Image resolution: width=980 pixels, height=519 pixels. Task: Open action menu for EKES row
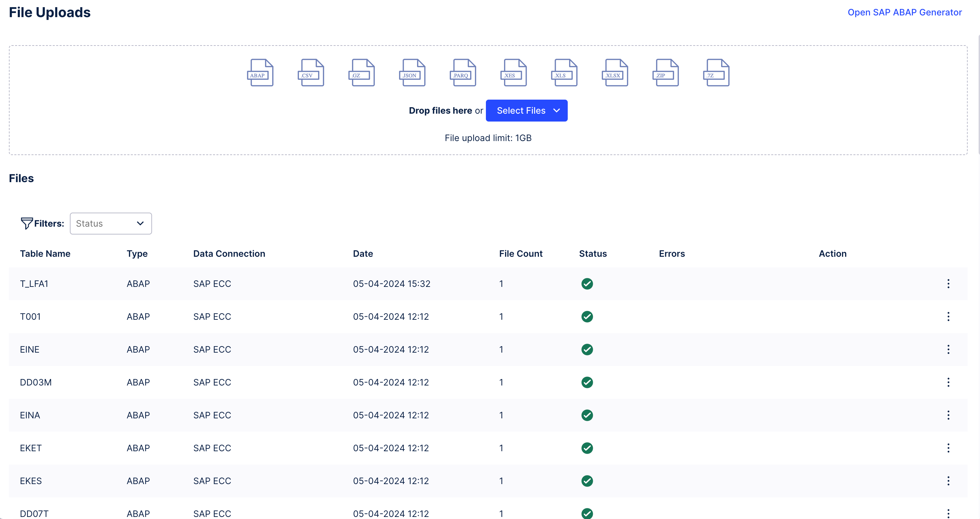tap(948, 481)
